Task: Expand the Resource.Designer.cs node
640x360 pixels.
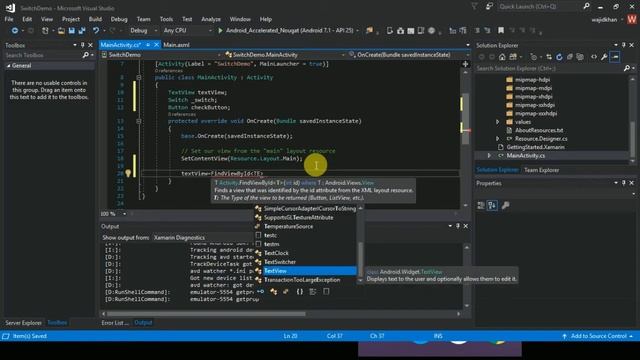Action: pos(498,139)
